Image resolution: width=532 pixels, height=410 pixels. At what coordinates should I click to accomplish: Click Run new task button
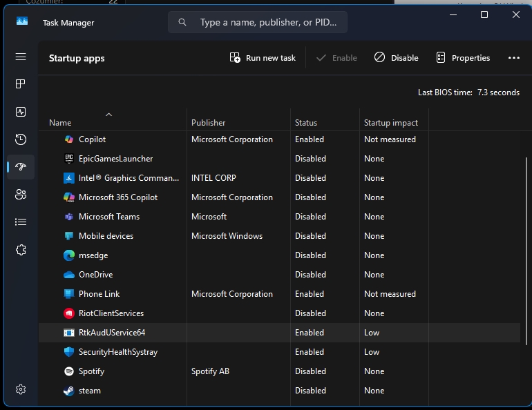[263, 58]
